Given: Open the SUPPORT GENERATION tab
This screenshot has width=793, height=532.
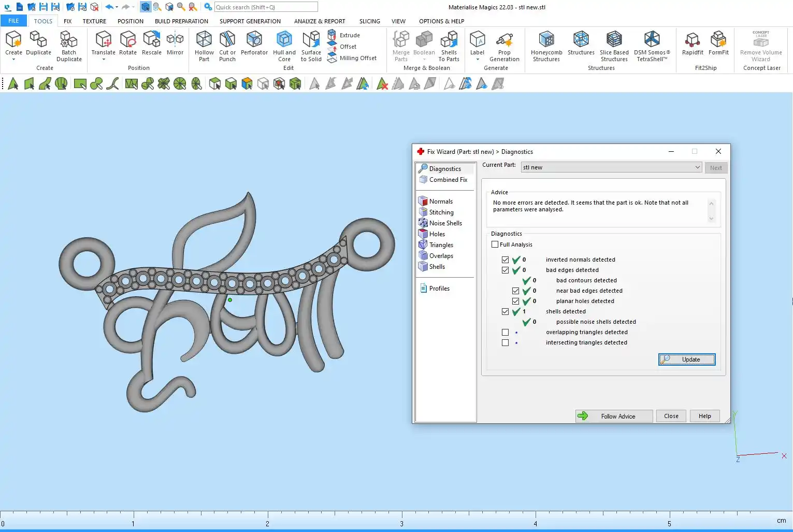Looking at the screenshot, I should point(250,21).
